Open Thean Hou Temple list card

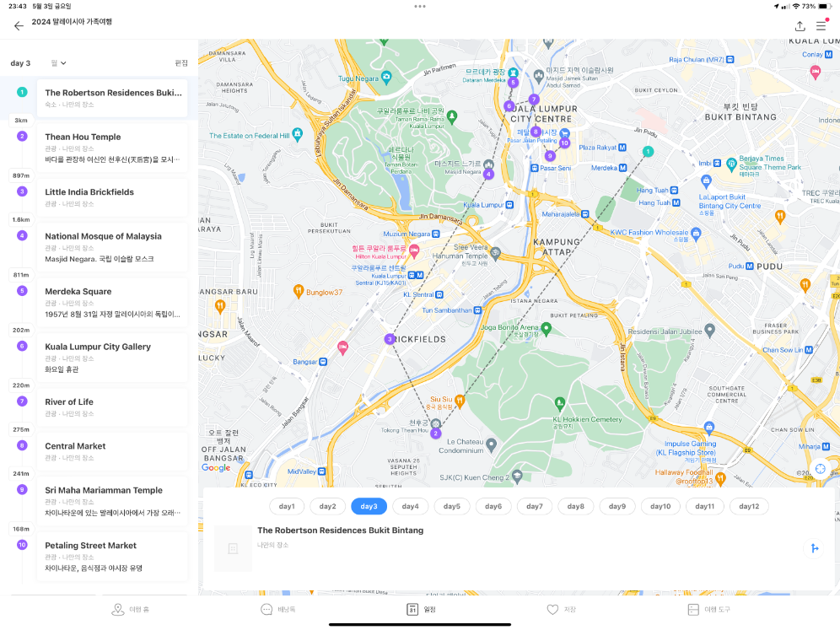click(112, 148)
